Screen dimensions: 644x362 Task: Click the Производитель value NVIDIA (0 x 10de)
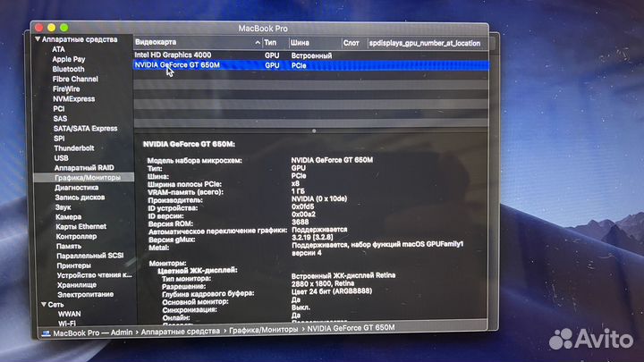[x=319, y=198]
